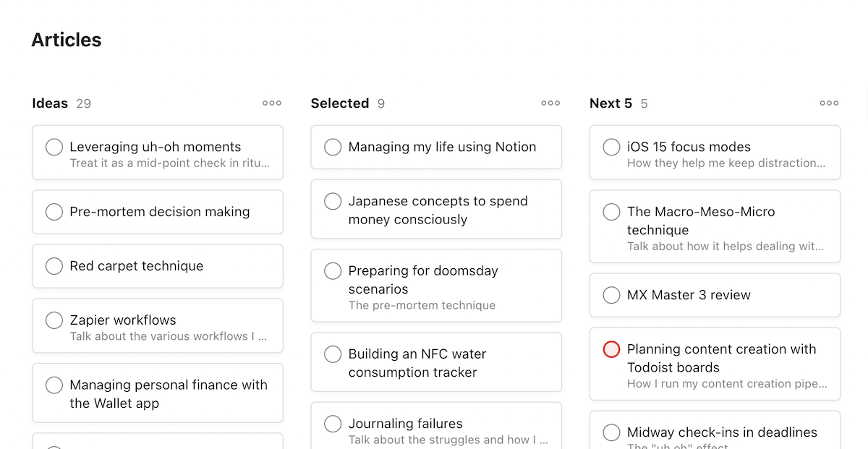This screenshot has width=868, height=449.
Task: Tick 'Midway check-ins in deadlines' circle
Action: click(611, 432)
